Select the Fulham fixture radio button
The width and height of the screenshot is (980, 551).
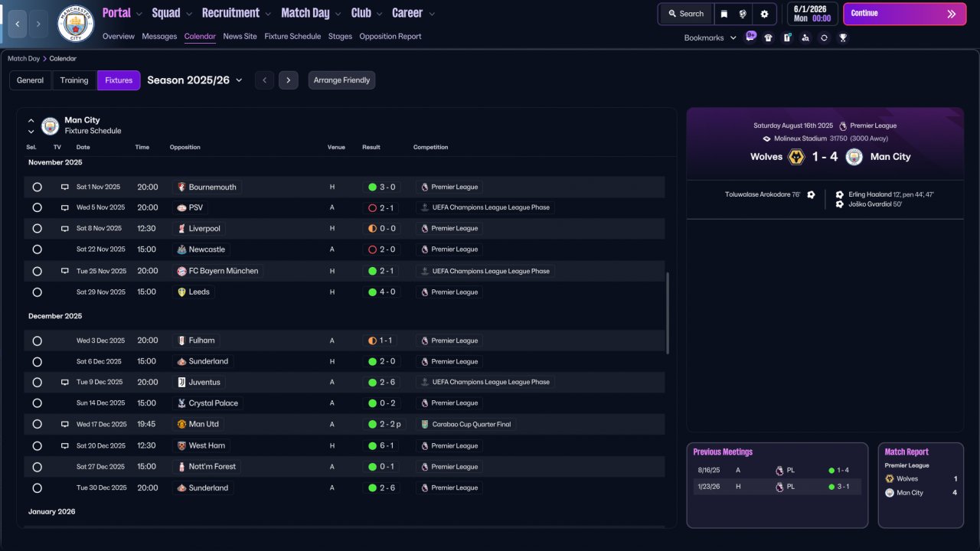37,341
